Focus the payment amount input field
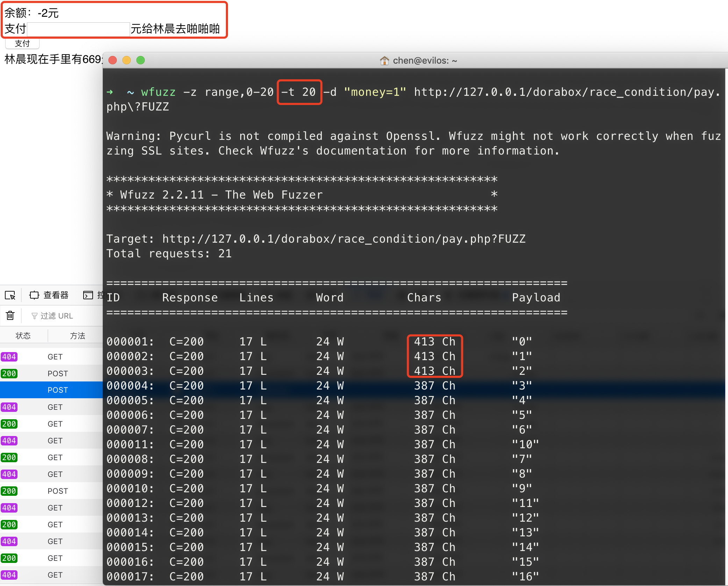 pos(78,29)
